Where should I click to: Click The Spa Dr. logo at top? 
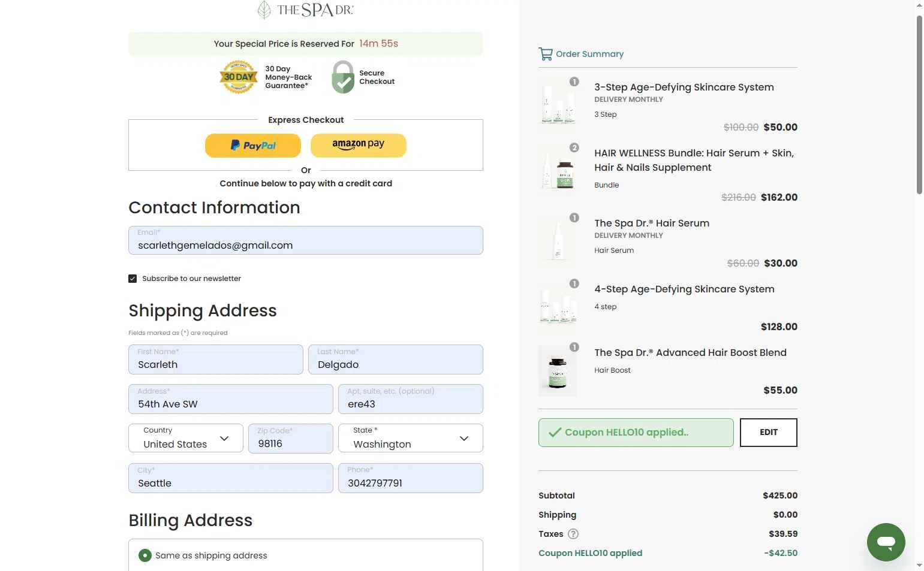point(306,10)
